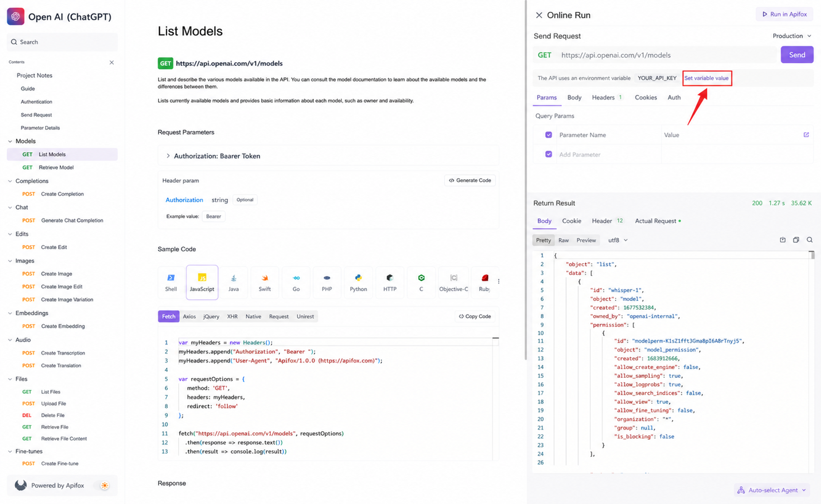
Task: Collapse the Files tree section
Action: (x=10, y=379)
